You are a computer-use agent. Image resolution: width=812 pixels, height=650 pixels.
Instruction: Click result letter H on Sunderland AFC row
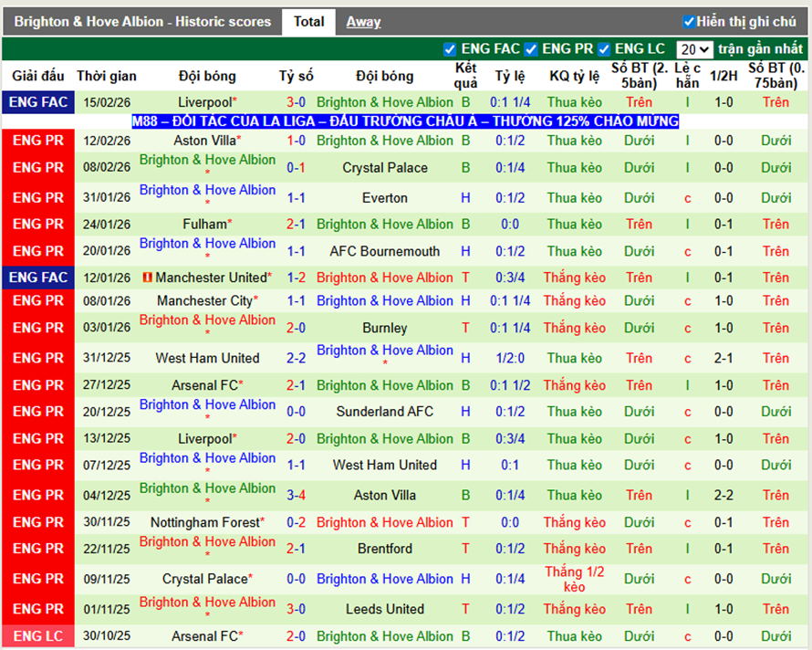click(465, 412)
